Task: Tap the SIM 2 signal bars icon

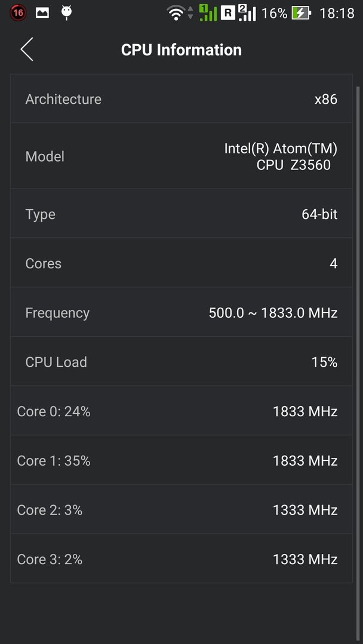Action: (247, 13)
